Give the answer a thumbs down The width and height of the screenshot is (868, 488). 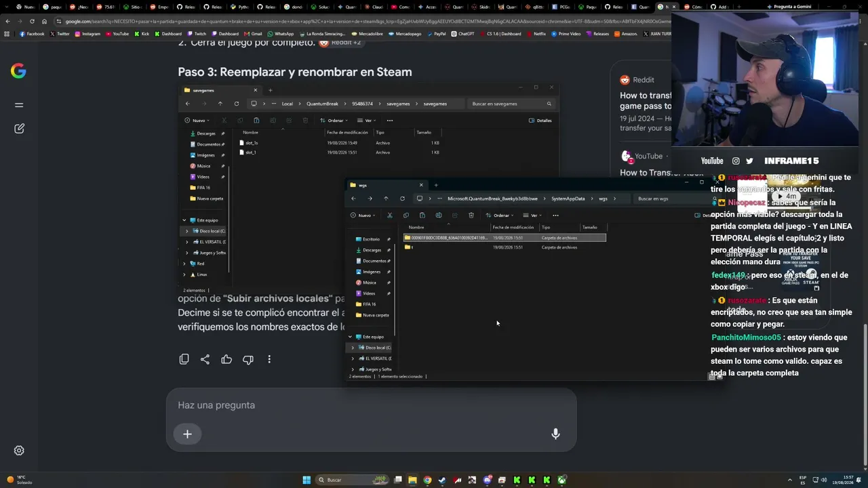pos(248,359)
